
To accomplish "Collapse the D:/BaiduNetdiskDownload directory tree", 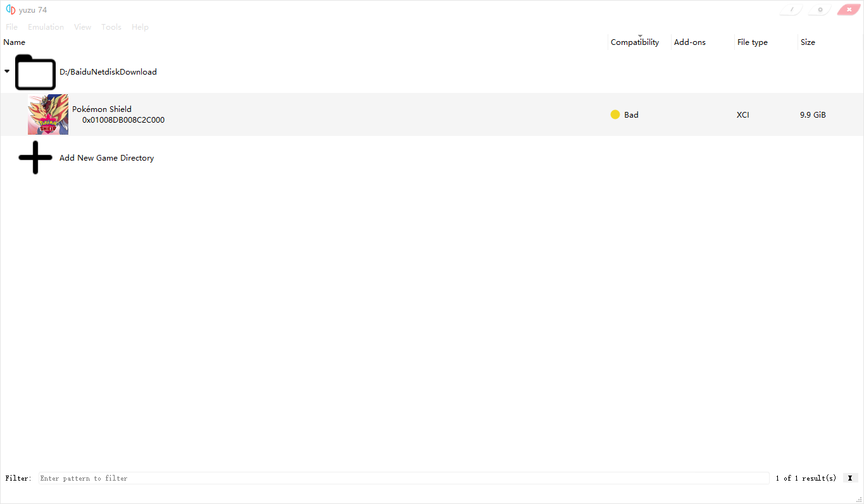I will coord(7,71).
